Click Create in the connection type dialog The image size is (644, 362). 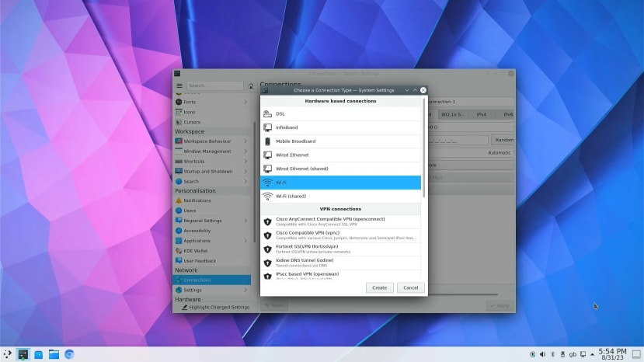point(380,287)
